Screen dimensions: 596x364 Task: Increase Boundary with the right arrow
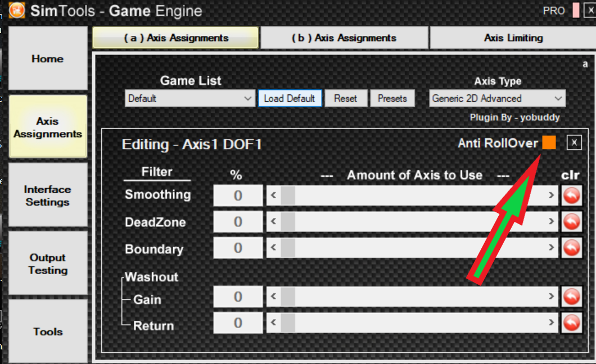[551, 248]
